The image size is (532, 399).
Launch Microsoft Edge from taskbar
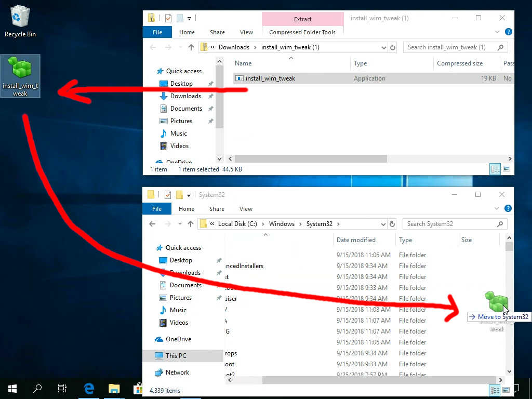tap(89, 388)
